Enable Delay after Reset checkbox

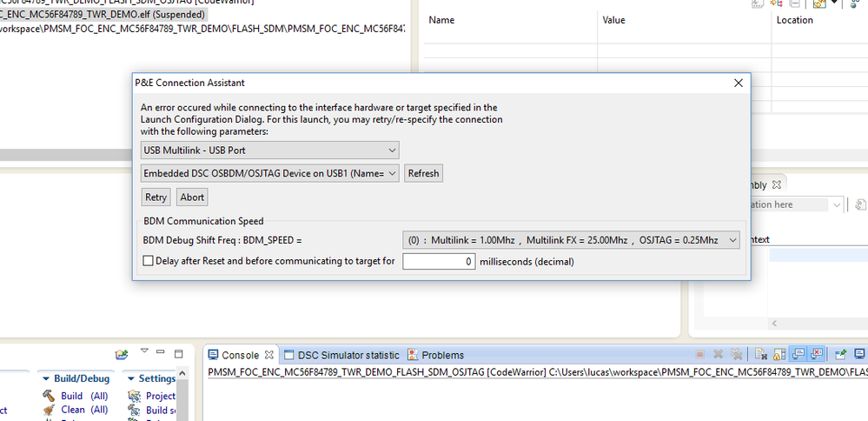coord(149,261)
